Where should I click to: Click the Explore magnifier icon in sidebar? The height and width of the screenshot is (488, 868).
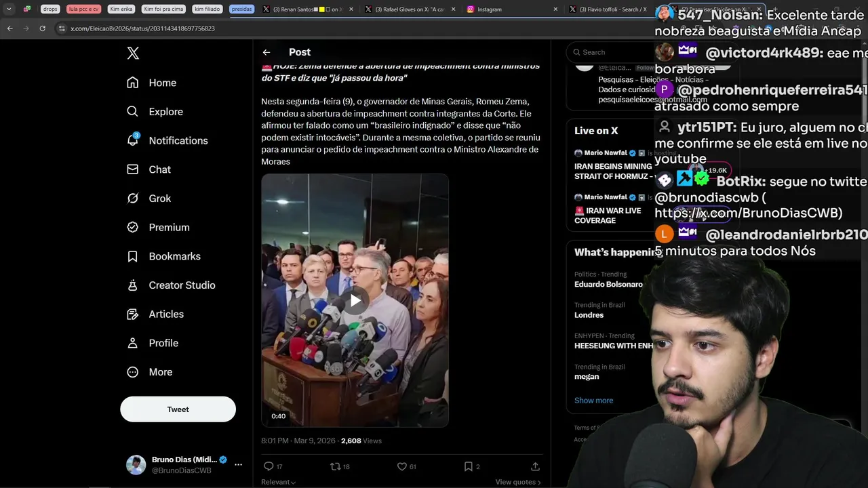pos(133,112)
